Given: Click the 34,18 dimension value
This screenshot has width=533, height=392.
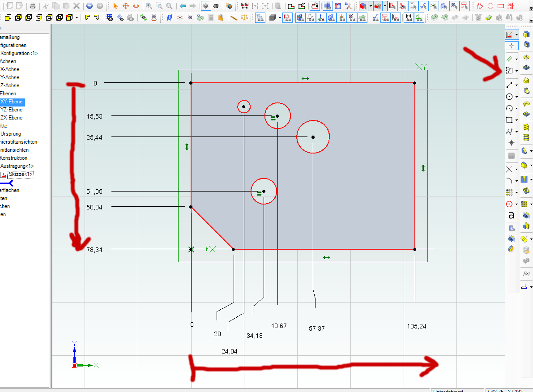Looking at the screenshot, I should [x=255, y=336].
